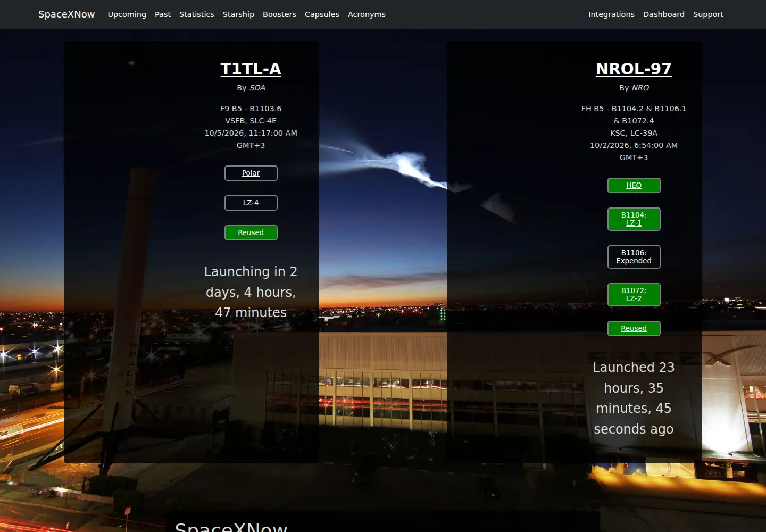Click the 'Launching in 2 days' countdown text
This screenshot has width=766, height=532.
pyautogui.click(x=251, y=292)
